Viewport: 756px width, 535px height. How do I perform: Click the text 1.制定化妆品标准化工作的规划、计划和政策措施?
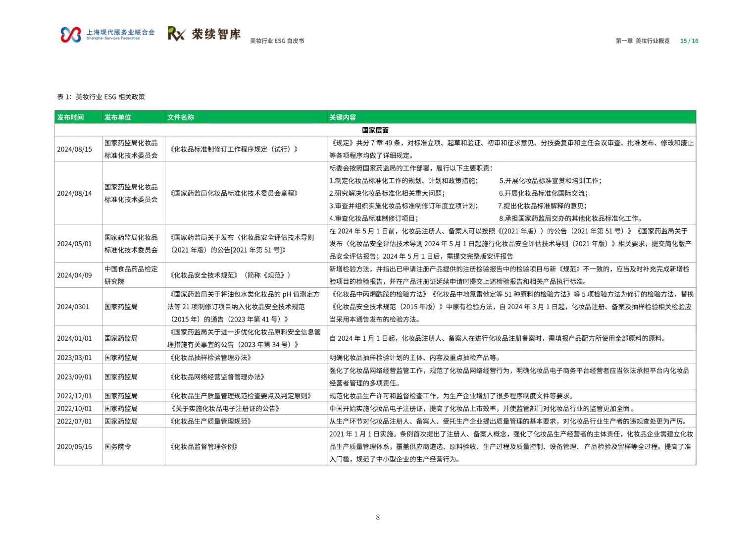coord(404,181)
